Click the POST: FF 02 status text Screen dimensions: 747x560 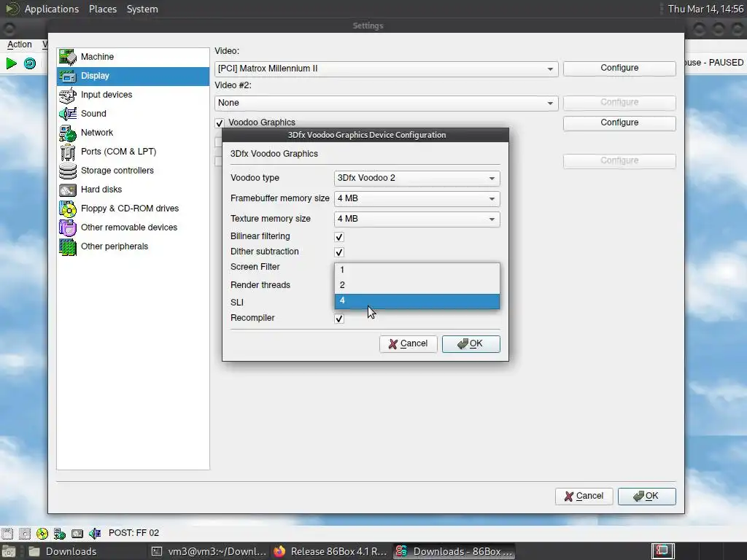pyautogui.click(x=134, y=533)
